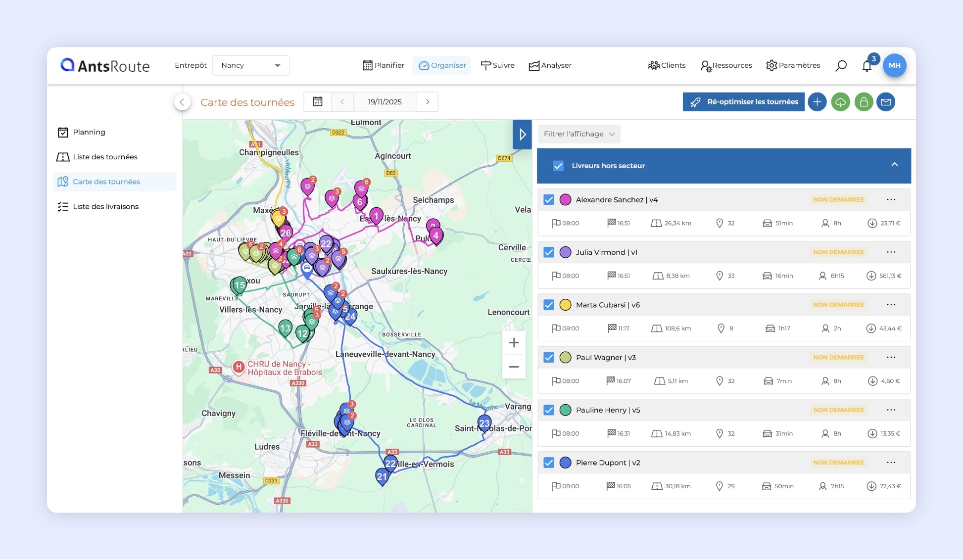This screenshot has width=963, height=560.
Task: Switch to the Suivre tab
Action: pyautogui.click(x=498, y=65)
